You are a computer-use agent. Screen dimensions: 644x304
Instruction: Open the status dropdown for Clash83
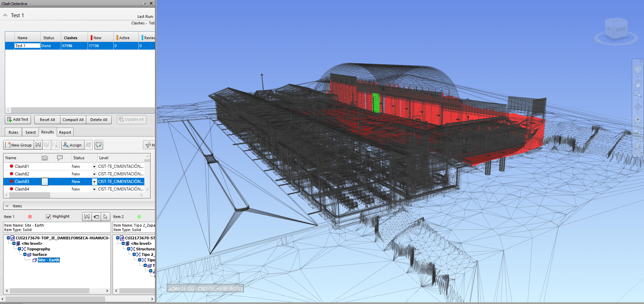coord(94,182)
